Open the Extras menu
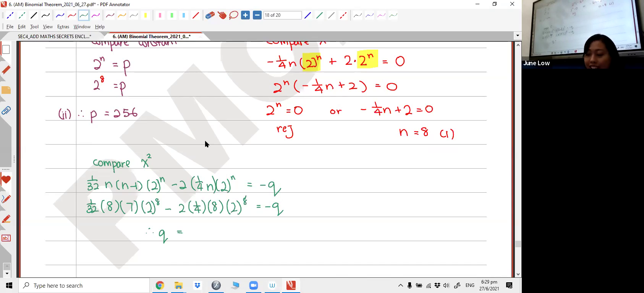The height and width of the screenshot is (293, 644). tap(63, 27)
